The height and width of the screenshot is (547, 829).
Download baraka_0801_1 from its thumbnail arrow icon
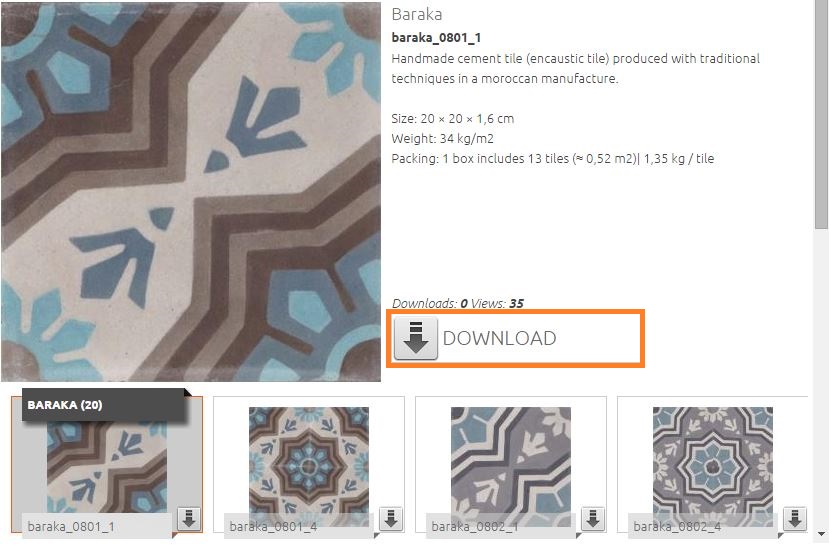point(189,518)
